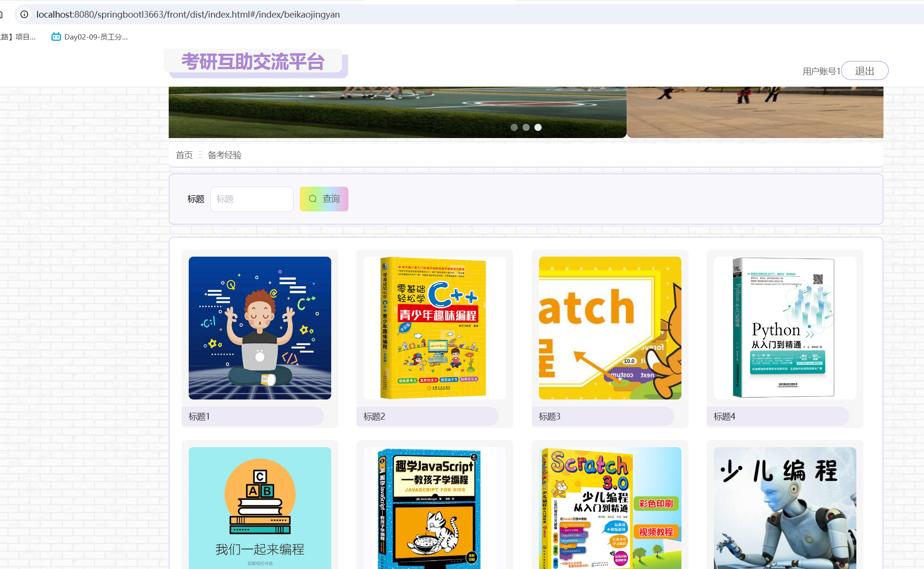Click the magnifier icon in the 查询 button

(313, 199)
